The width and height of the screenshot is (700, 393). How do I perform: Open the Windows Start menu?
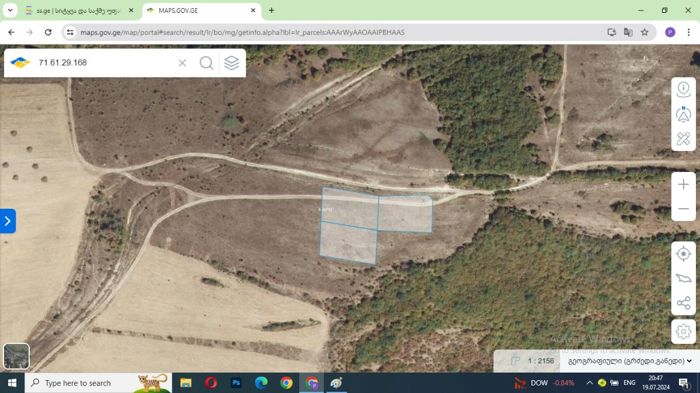tap(12, 383)
